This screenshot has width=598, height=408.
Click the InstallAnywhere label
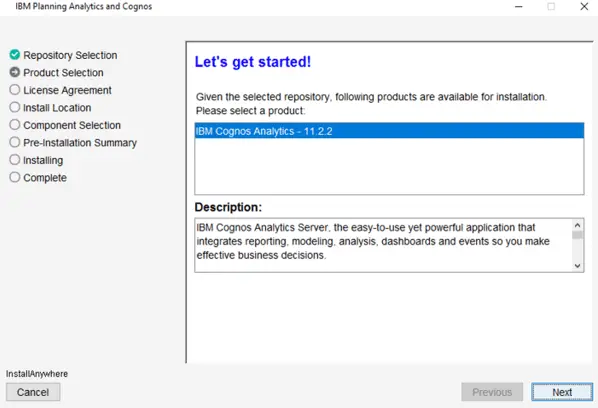click(x=37, y=374)
